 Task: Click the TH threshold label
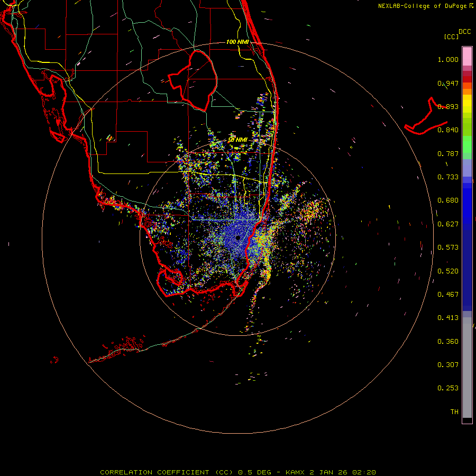[x=454, y=412]
